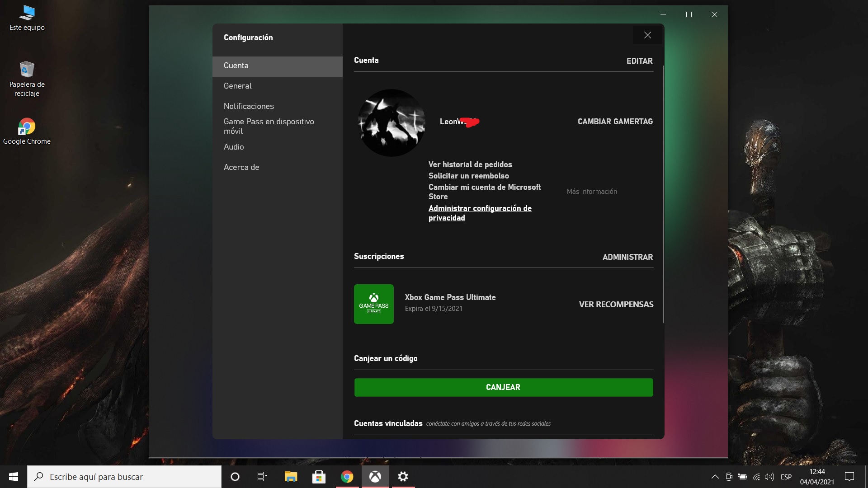Screen dimensions: 868x488
Task: Open the General settings tab
Action: [278, 86]
